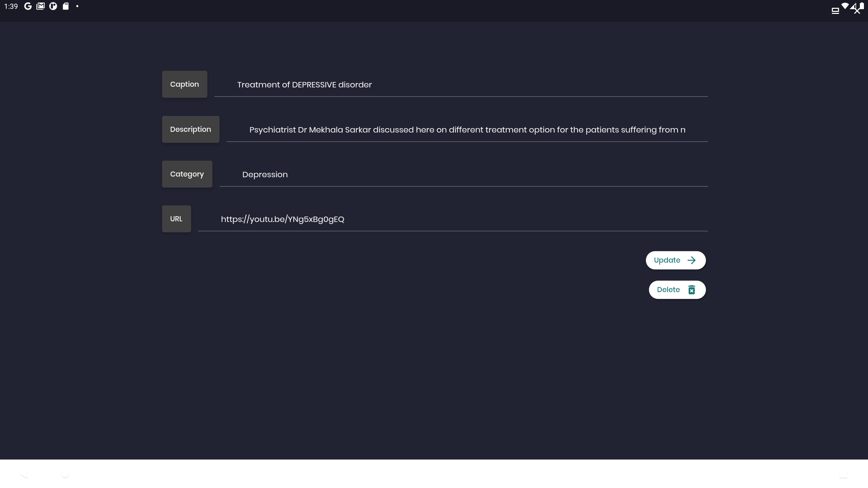
Task: Tap the Wi-Fi status icon
Action: pyautogui.click(x=845, y=6)
